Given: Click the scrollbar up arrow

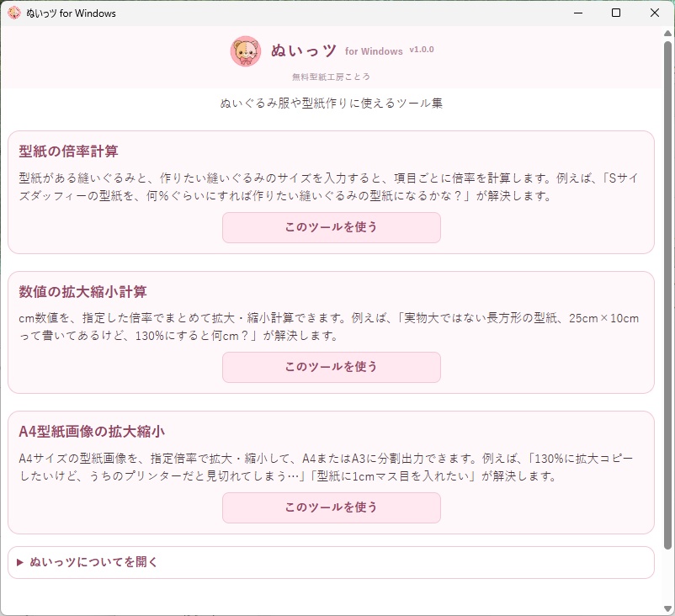Looking at the screenshot, I should (x=667, y=33).
